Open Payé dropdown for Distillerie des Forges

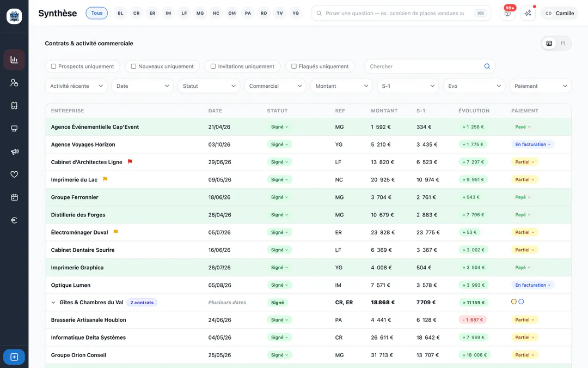523,215
